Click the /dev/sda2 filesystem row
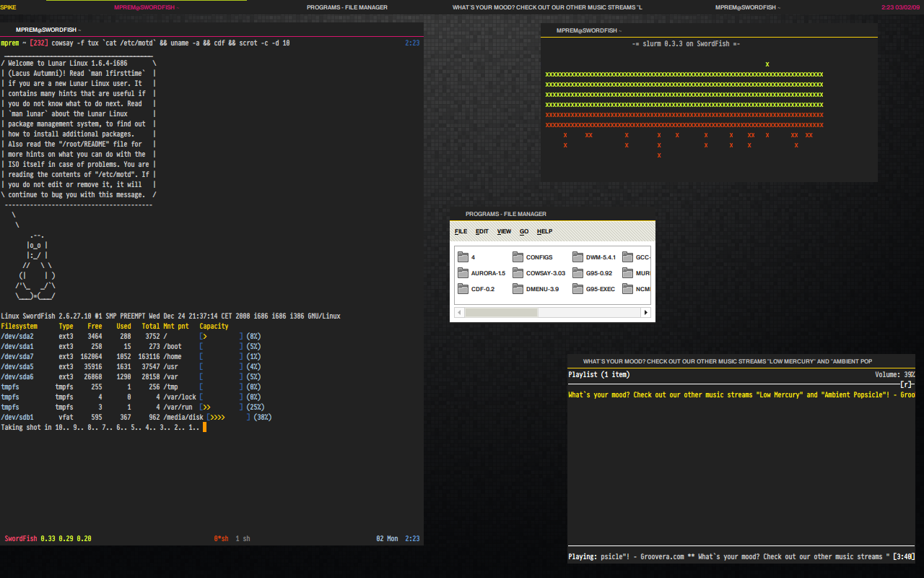 pos(131,336)
